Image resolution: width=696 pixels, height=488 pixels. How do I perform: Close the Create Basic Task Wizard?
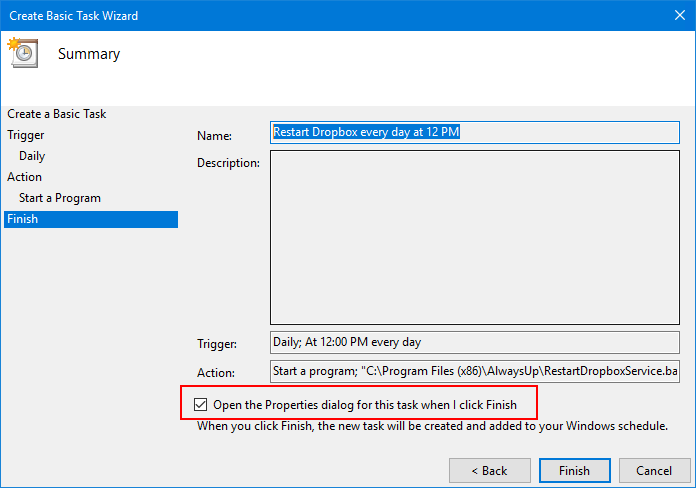tap(680, 16)
